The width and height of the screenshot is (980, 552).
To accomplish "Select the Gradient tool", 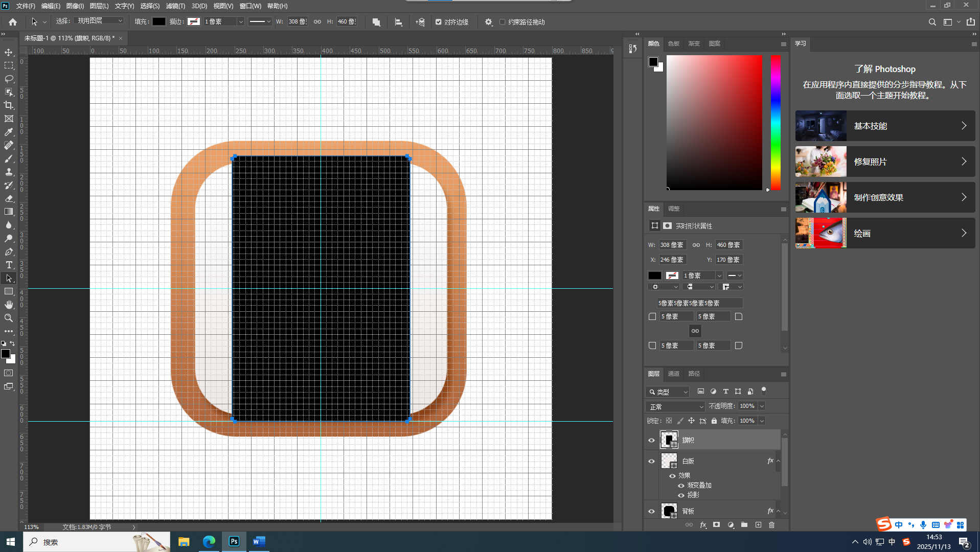I will pyautogui.click(x=9, y=212).
